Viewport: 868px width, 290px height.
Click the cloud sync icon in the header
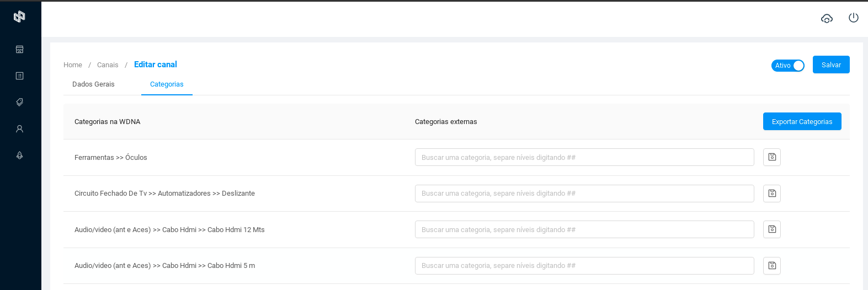pos(827,18)
